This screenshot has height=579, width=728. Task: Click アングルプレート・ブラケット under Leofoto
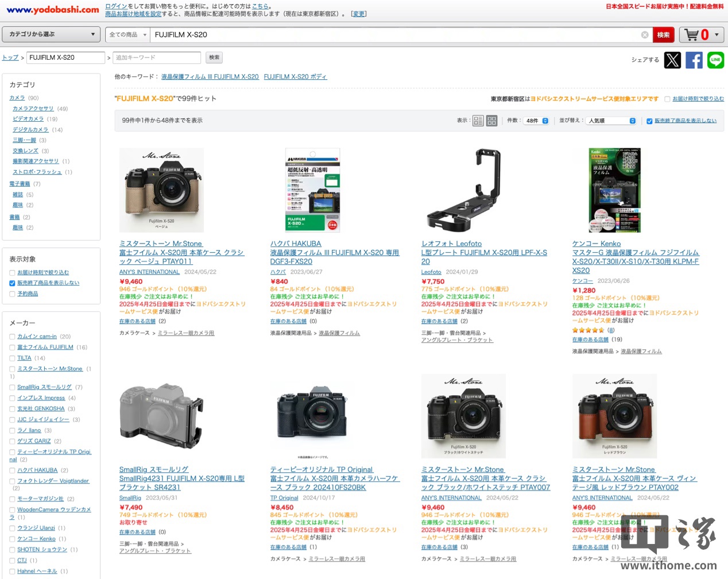(457, 340)
